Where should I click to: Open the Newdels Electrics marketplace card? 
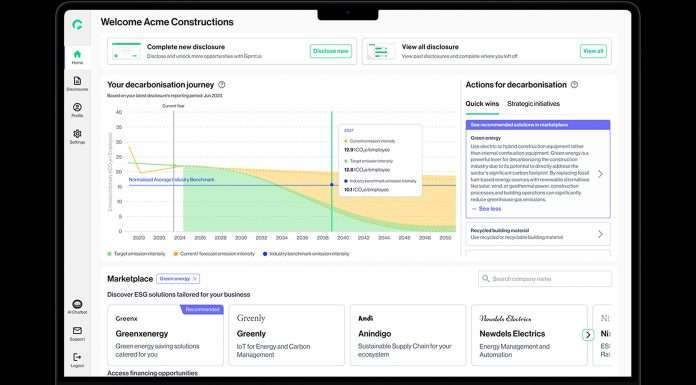[529, 335]
